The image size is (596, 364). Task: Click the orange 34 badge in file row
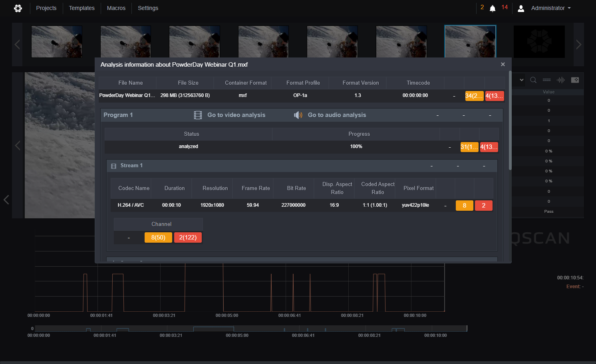(474, 96)
